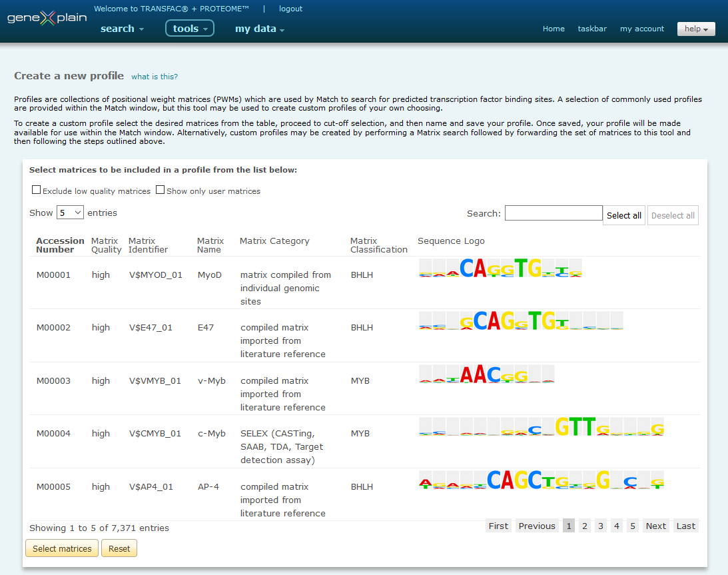Click the geneXplain logo
The image size is (728, 575).
tap(47, 18)
